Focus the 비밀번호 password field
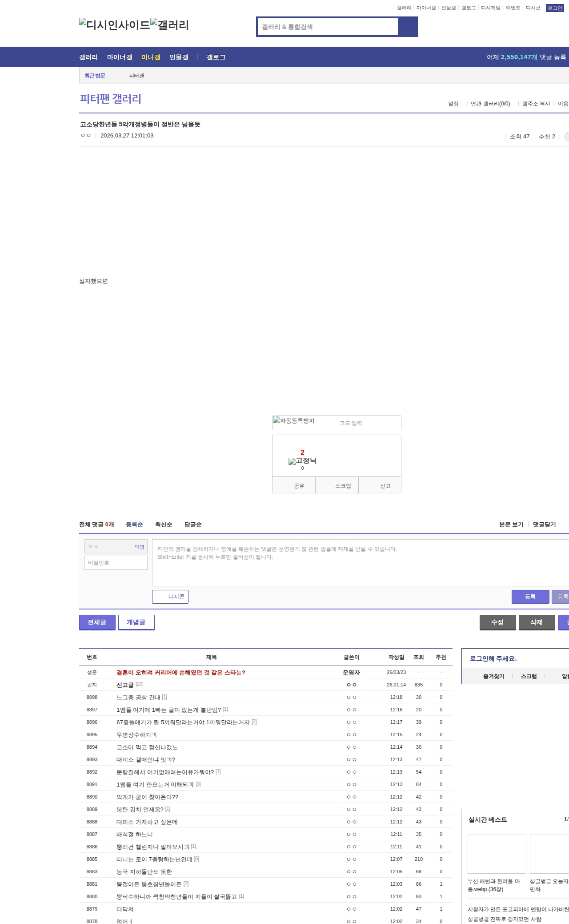 pyautogui.click(x=116, y=563)
